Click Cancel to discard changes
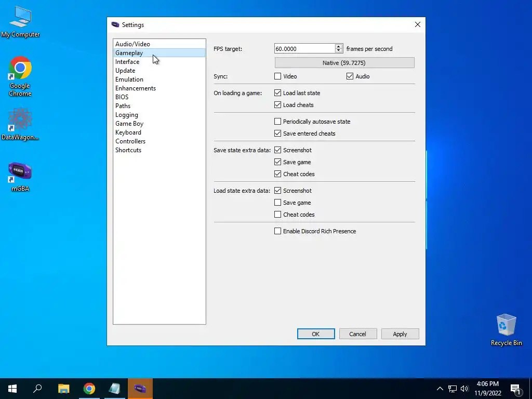This screenshot has width=532, height=399. (x=358, y=334)
